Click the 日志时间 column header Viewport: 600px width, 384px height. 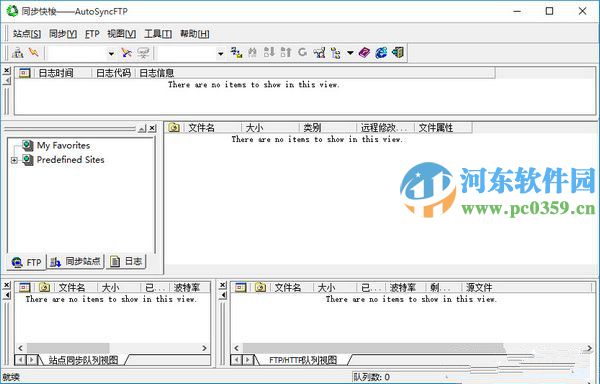tap(63, 73)
